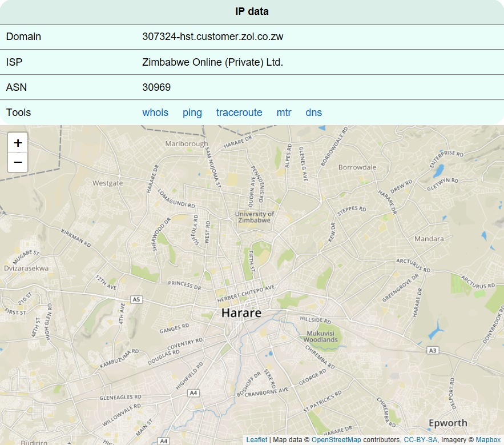Click the Ganges Rd road label
Image resolution: width=504 pixels, height=445 pixels.
(175, 328)
